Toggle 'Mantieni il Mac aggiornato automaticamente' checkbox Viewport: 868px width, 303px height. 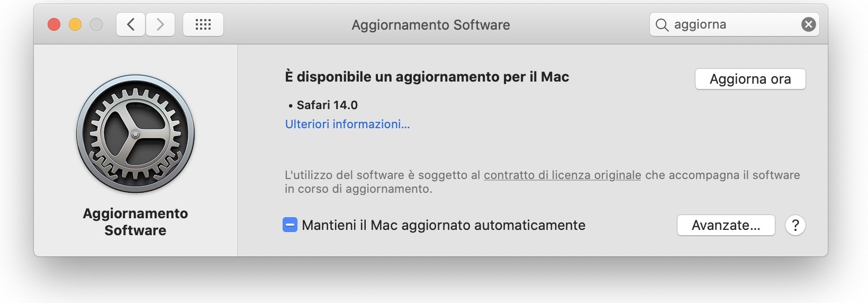click(x=290, y=225)
